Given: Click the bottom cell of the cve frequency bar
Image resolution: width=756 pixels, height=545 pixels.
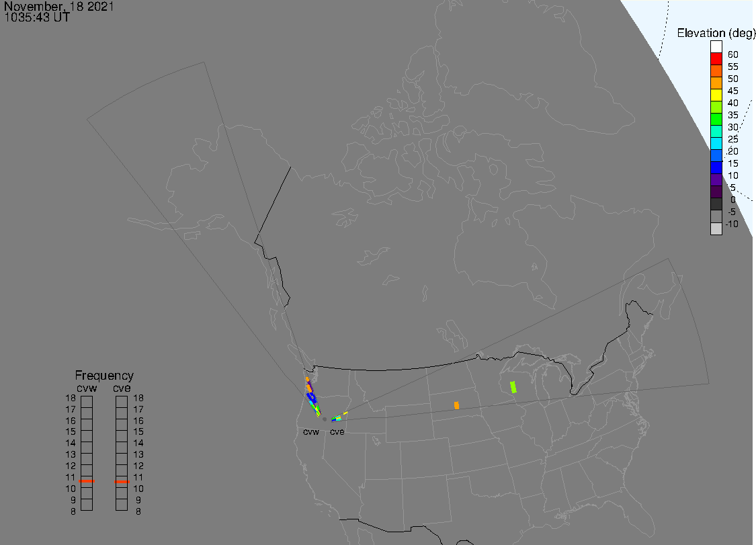Looking at the screenshot, I should click(x=122, y=505).
